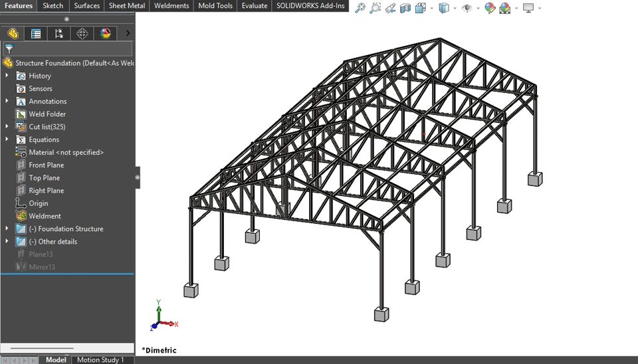Open the Display Style dropdown arrow
This screenshot has width=638, height=364.
pyautogui.click(x=455, y=8)
